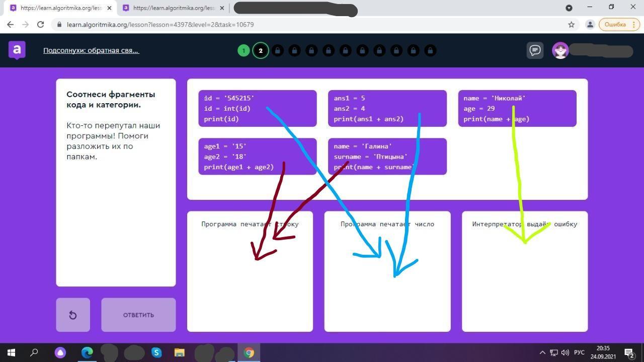Bookmark this page with star icon
This screenshot has height=362, width=644.
(571, 25)
